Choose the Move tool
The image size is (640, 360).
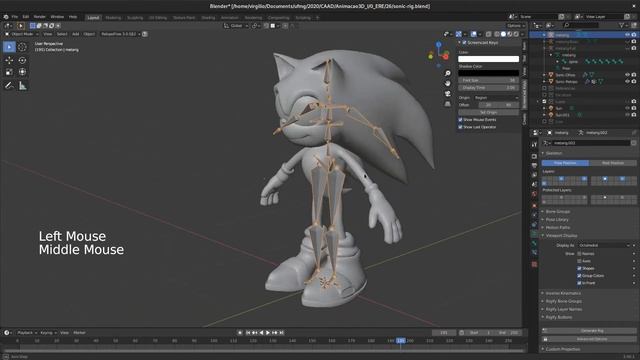(x=9, y=60)
